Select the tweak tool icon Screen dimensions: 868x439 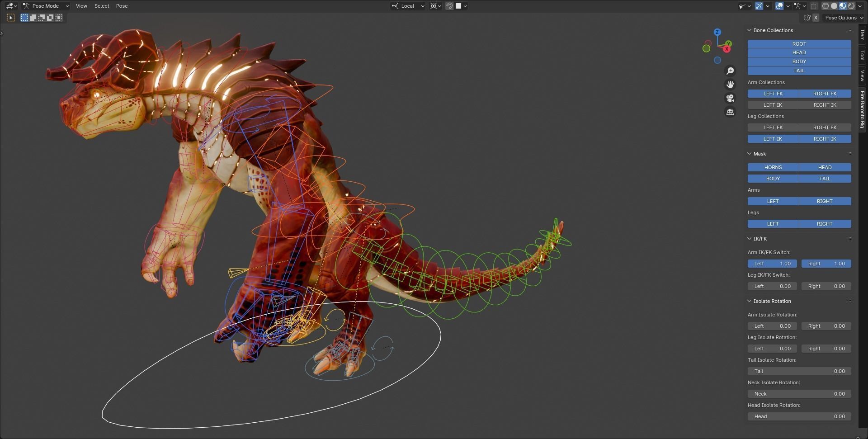coord(11,18)
